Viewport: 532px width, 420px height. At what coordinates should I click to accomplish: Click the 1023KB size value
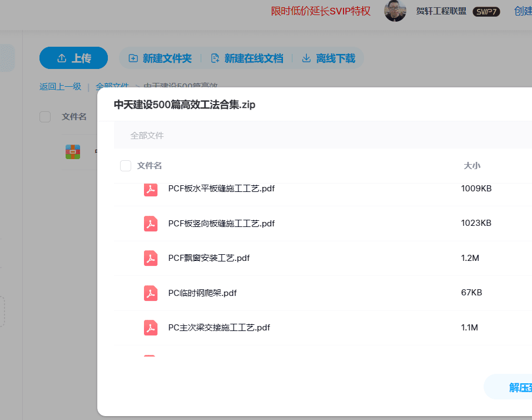pyautogui.click(x=476, y=223)
